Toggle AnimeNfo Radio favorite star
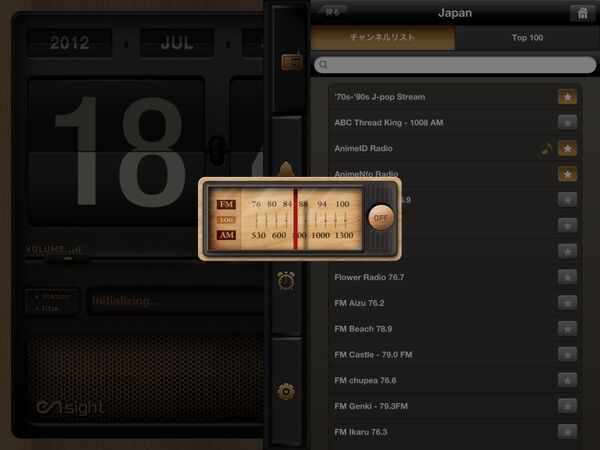 click(x=567, y=174)
